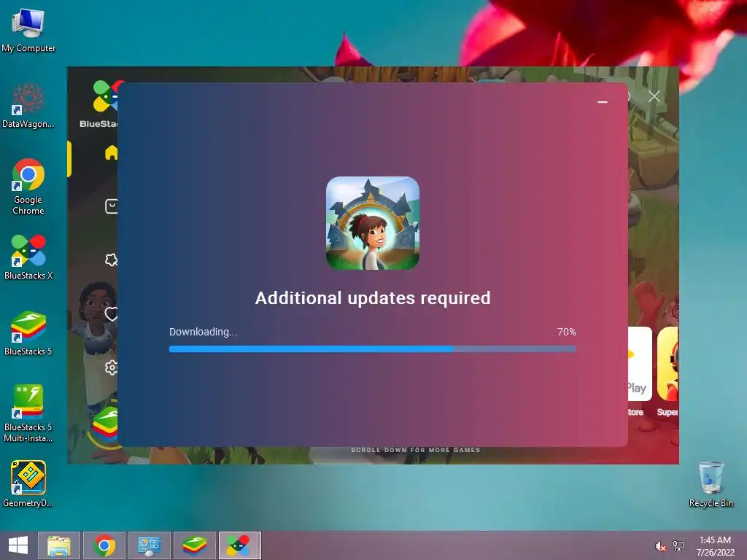Open the BlueStacks X desktop shortcut
747x560 pixels.
(x=28, y=257)
